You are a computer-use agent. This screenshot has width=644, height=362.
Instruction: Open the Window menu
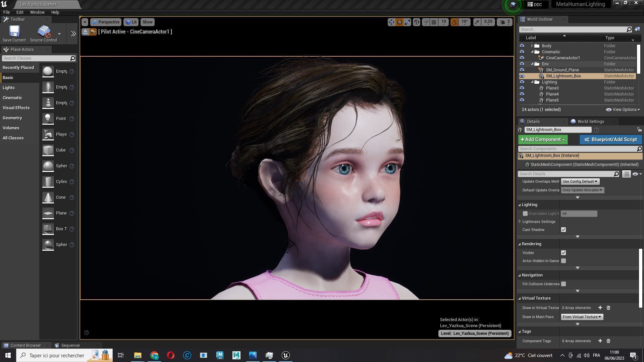pyautogui.click(x=37, y=12)
